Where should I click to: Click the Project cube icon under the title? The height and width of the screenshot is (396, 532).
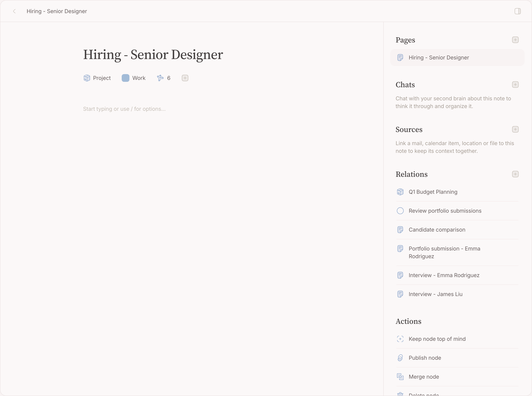87,78
